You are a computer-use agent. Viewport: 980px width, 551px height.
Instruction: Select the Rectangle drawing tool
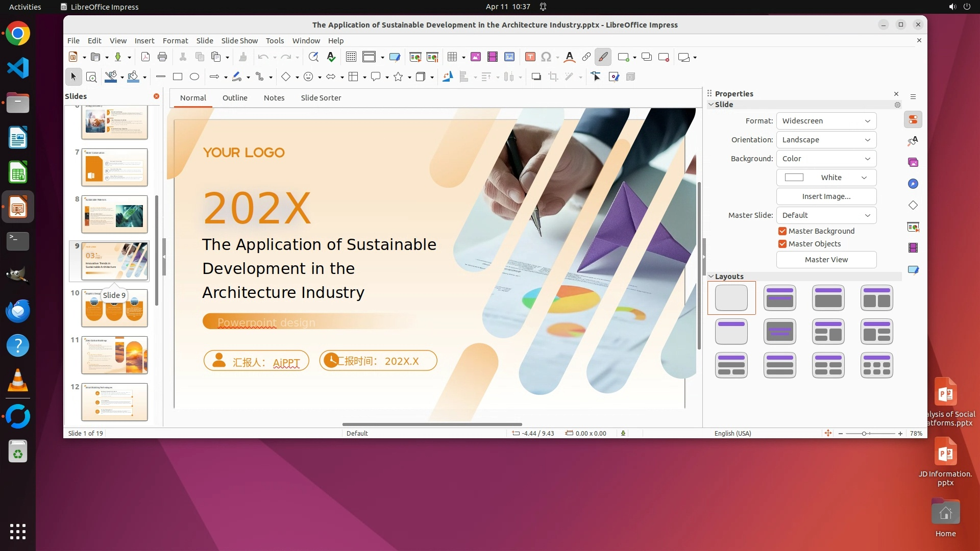[x=178, y=77]
